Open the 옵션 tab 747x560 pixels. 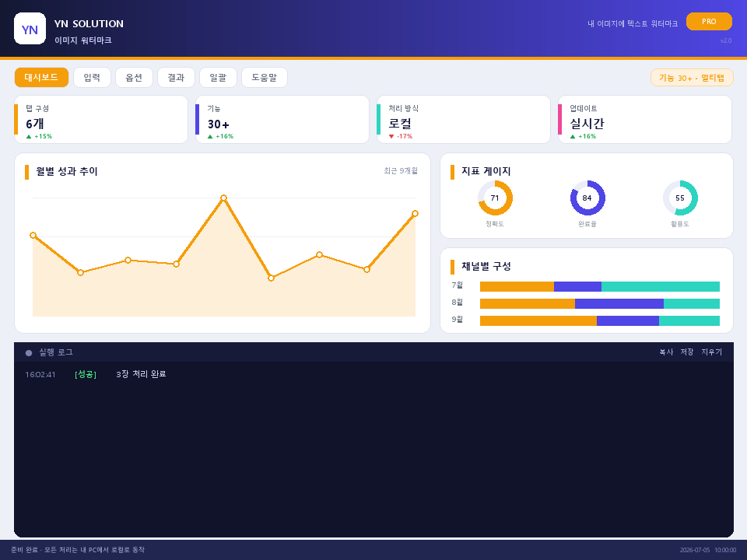[x=134, y=78]
